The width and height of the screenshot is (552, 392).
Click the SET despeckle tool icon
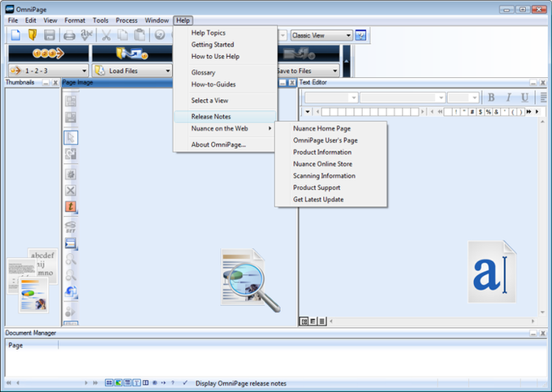(71, 227)
